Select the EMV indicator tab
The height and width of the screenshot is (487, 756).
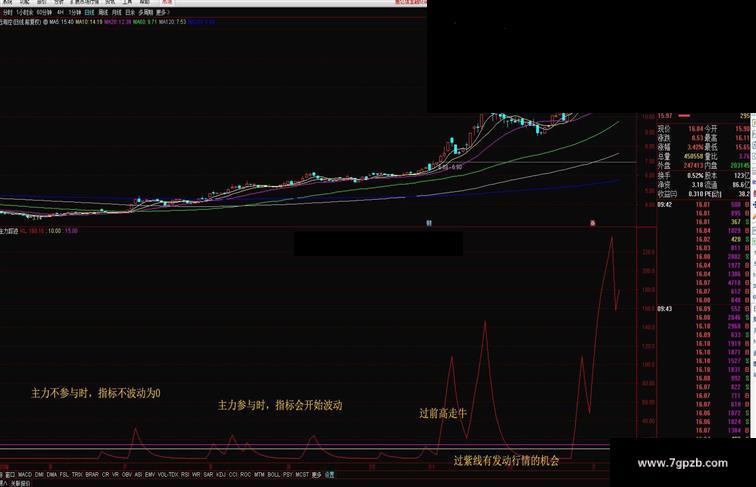tap(150, 475)
